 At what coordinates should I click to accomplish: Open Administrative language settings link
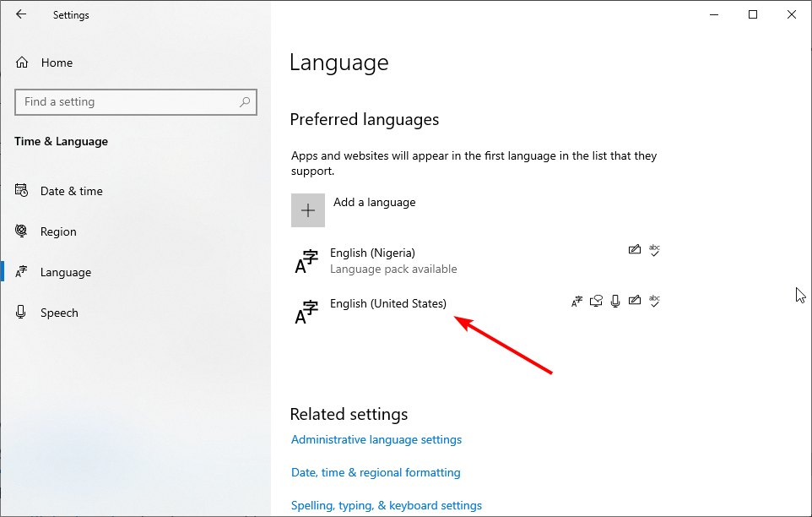click(x=376, y=440)
